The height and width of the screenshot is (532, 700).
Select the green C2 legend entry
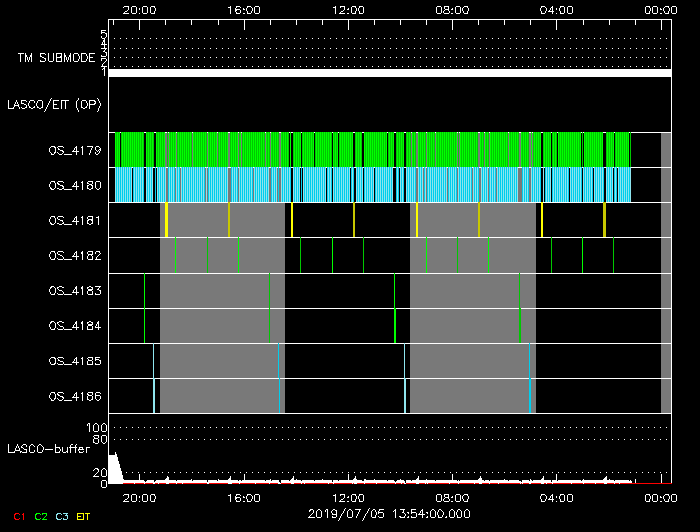[41, 515]
